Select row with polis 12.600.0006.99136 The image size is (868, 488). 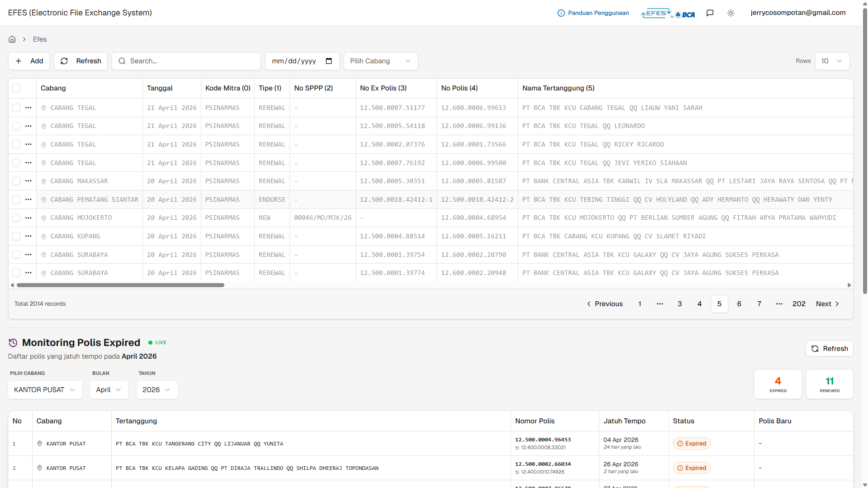coord(16,126)
